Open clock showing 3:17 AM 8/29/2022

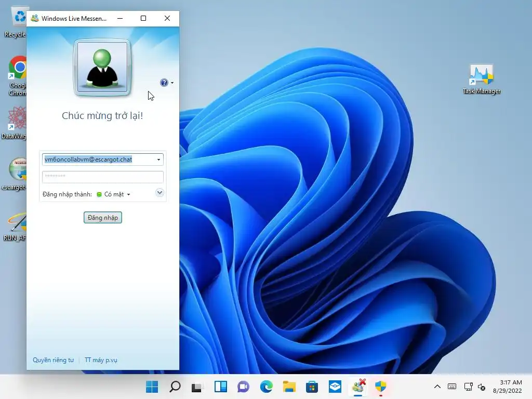507,387
